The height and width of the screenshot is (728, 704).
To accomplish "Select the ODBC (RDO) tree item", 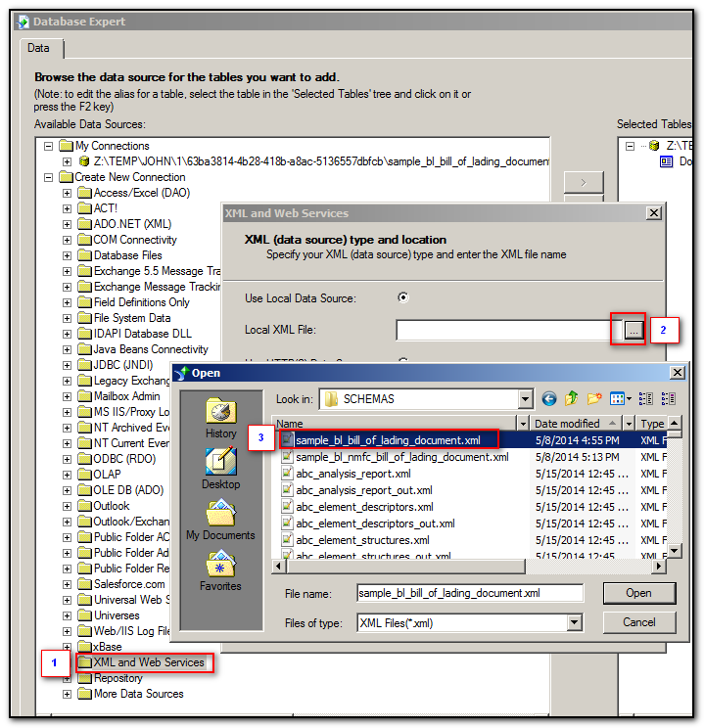I will pos(124,459).
